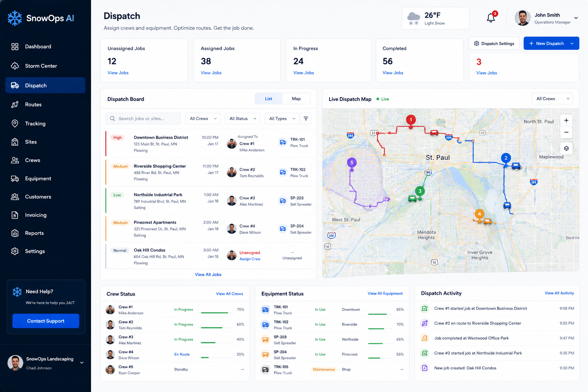Zoom in on the live dispatch map
This screenshot has height=392, width=588.
pos(566,120)
